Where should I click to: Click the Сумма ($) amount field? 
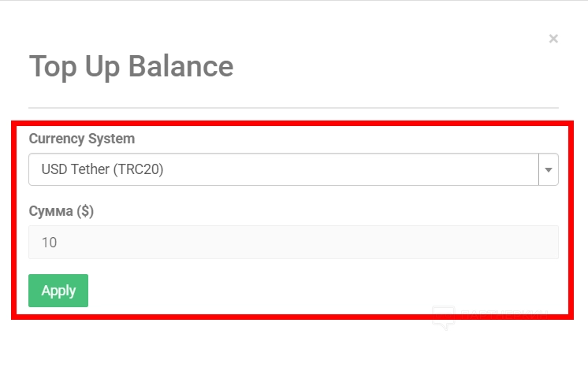tap(293, 243)
